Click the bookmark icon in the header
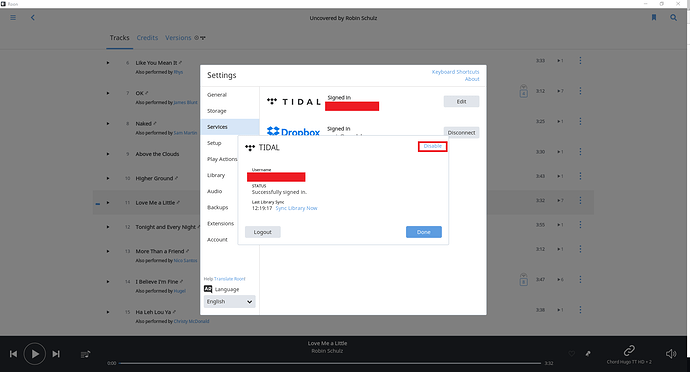This screenshot has height=372, width=690. [x=654, y=18]
